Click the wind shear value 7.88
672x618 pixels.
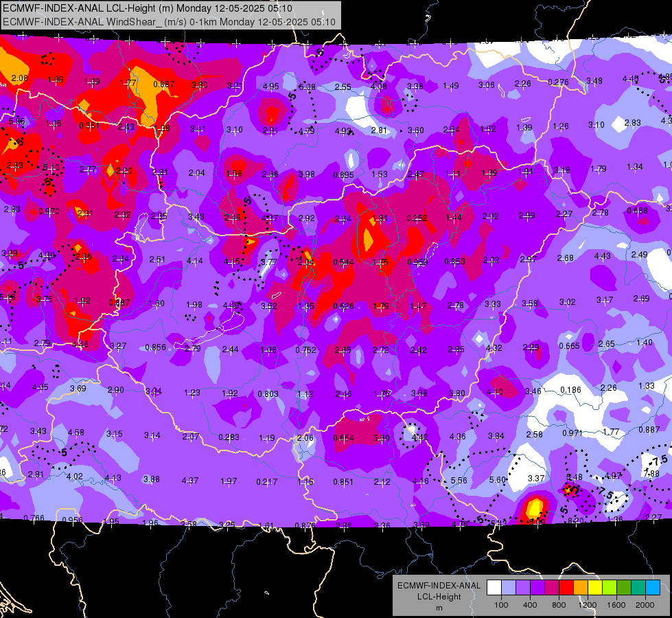[651, 473]
